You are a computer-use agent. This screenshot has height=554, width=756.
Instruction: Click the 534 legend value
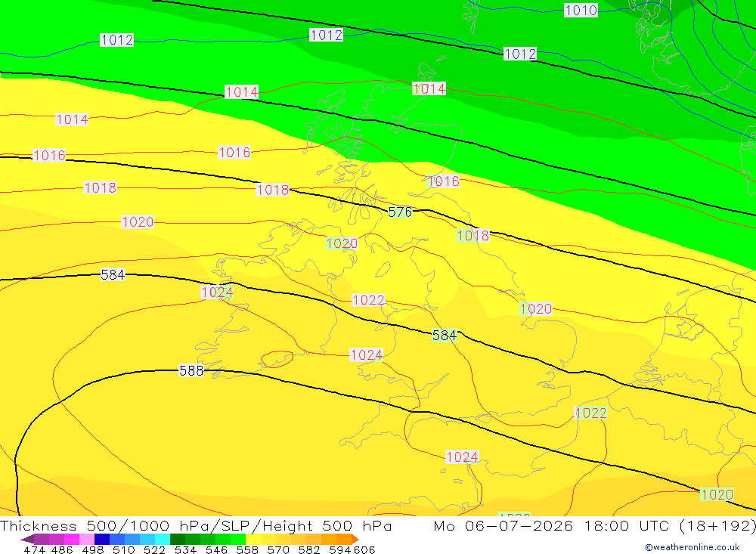point(186,550)
